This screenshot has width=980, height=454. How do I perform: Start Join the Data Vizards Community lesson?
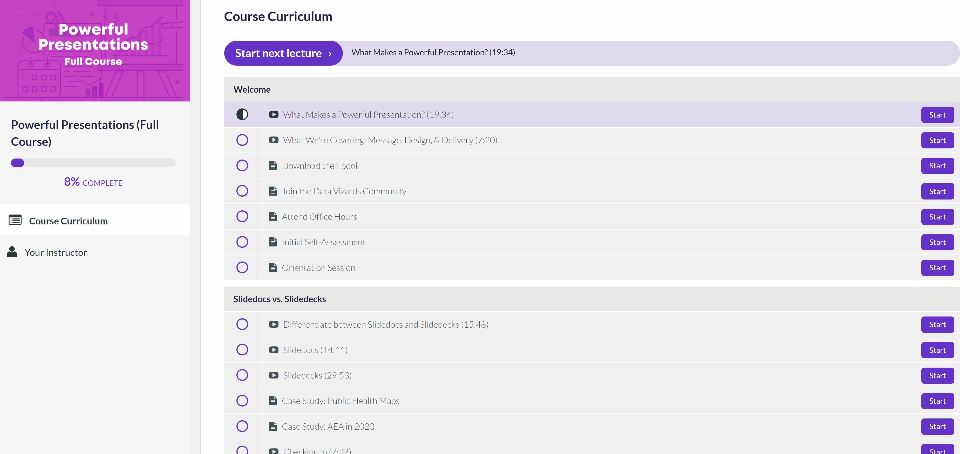(x=937, y=191)
